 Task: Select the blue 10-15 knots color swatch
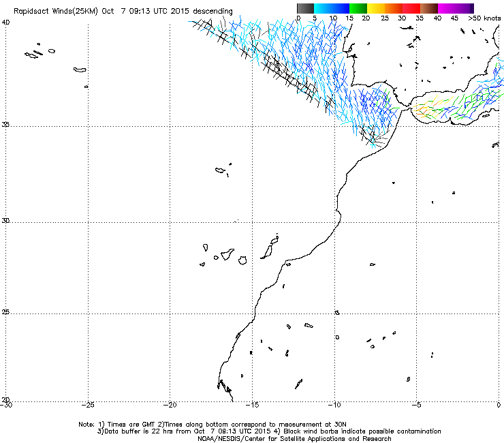[x=341, y=8]
